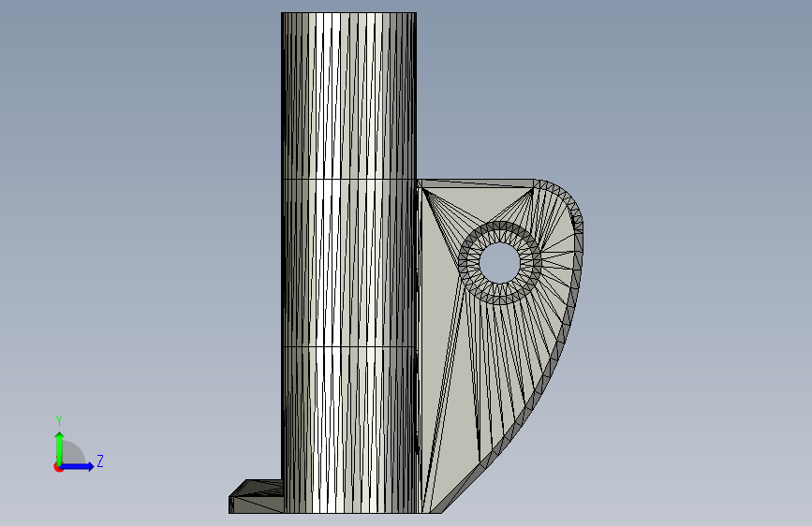Click the blue Z axis arrow

(x=77, y=466)
